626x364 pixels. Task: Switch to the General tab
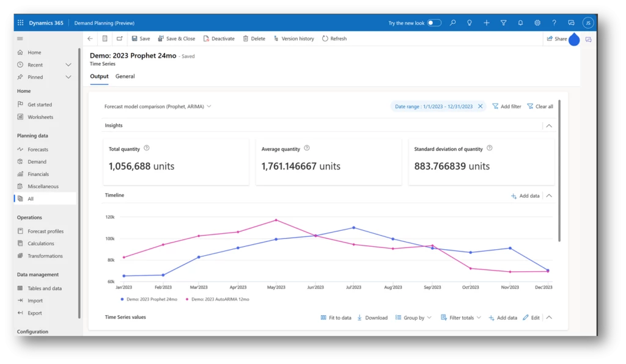(x=125, y=76)
